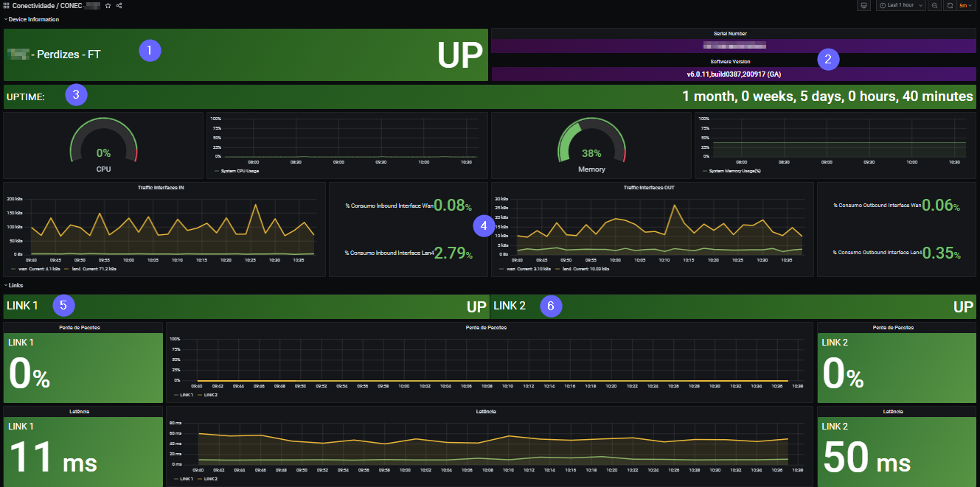Click LINK 1 packet loss 0% panel

coord(83,368)
